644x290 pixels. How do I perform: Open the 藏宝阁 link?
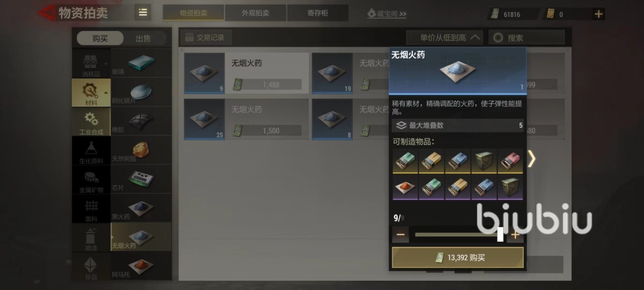[x=387, y=14]
